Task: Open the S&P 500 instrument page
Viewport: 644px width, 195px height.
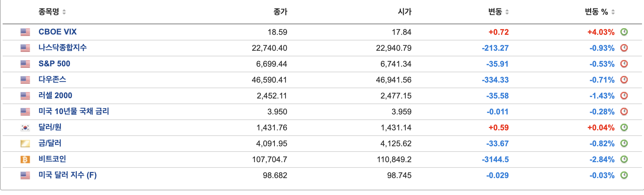Action: (x=54, y=64)
